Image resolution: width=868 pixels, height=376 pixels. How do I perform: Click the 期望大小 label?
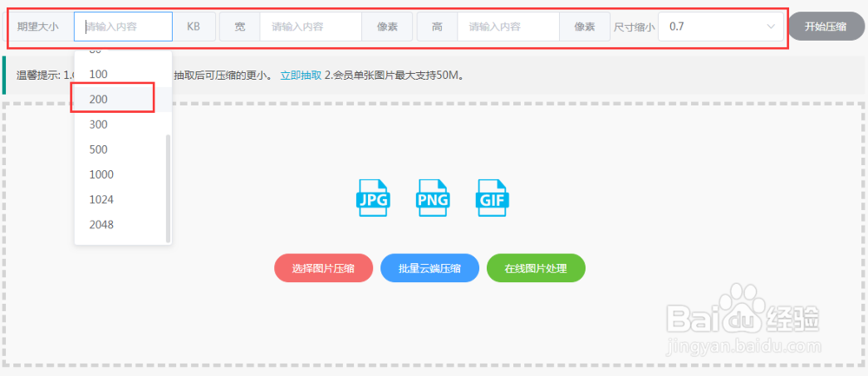pyautogui.click(x=37, y=27)
